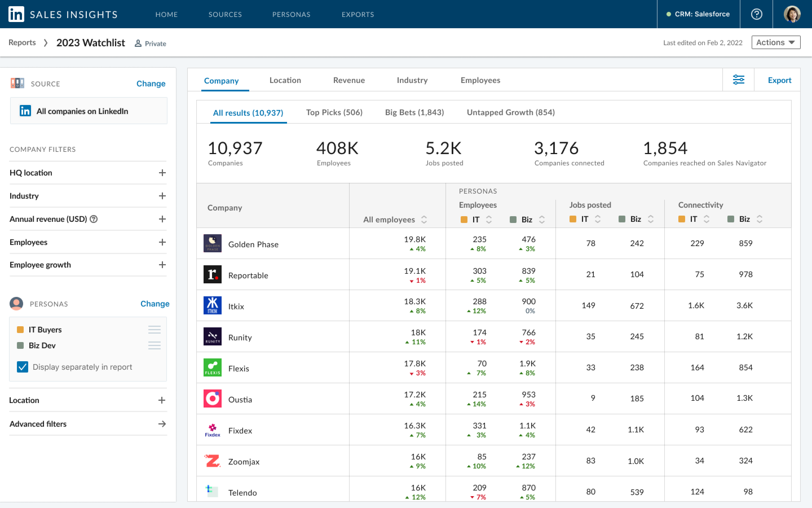Click Change link for Personas
The image size is (812, 508).
coord(155,304)
